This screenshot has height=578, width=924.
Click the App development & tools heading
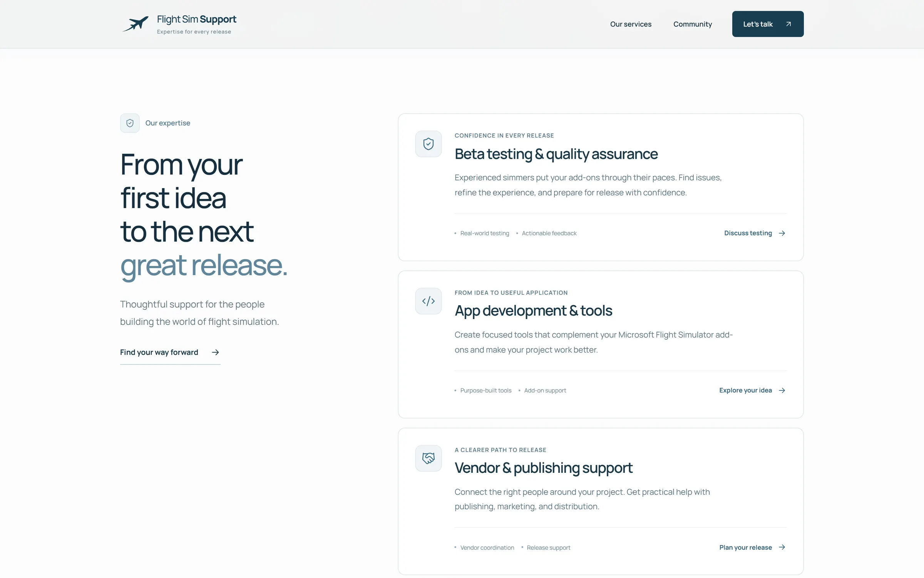click(x=533, y=311)
